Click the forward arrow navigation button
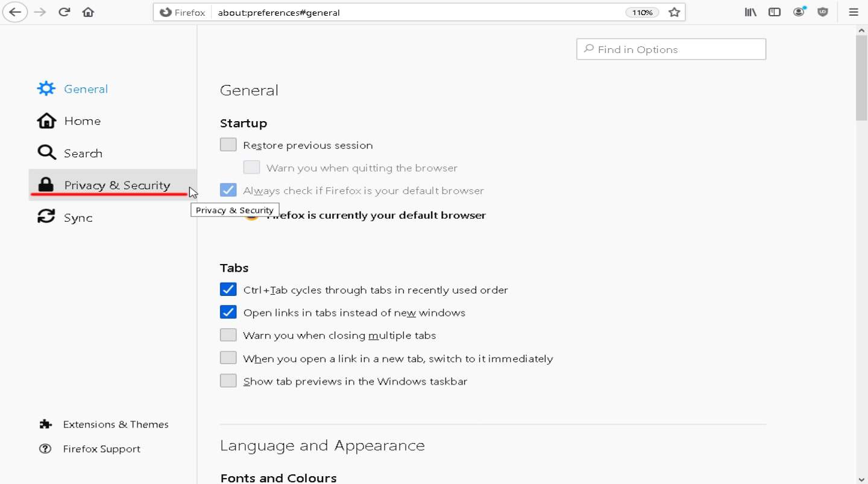This screenshot has width=868, height=484. [40, 12]
